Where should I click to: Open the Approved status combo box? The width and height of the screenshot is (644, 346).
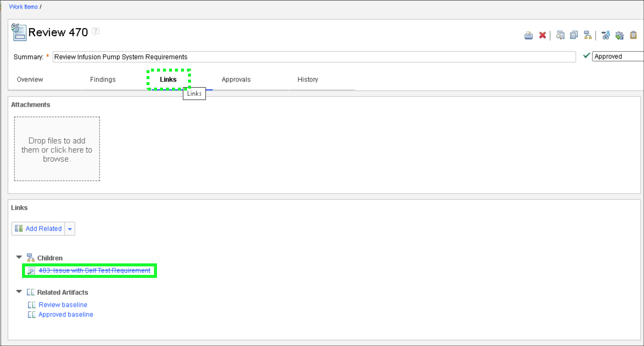[x=617, y=57]
